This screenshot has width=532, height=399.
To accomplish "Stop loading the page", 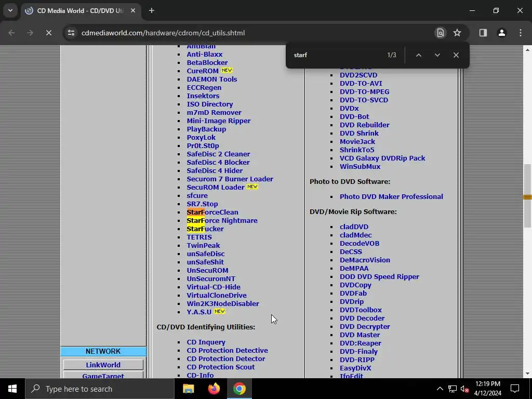I will tap(48, 33).
